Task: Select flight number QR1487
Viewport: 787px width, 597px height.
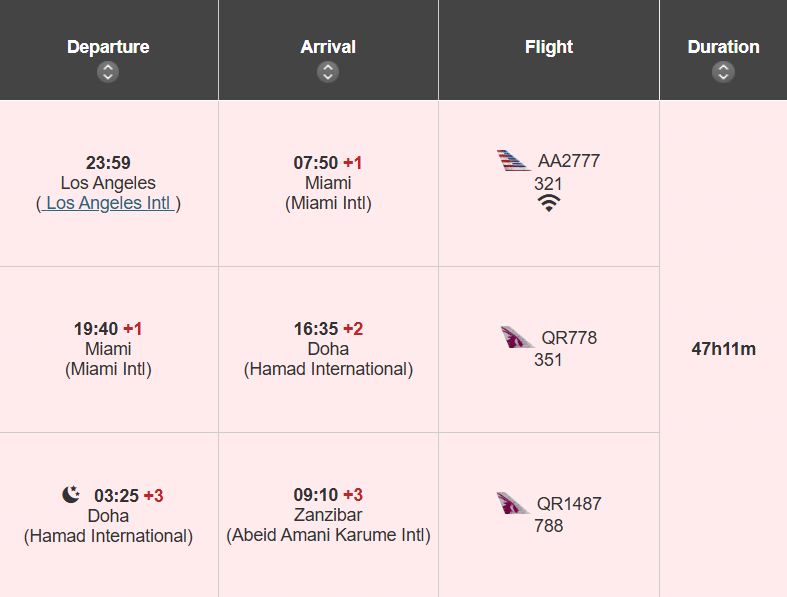Action: click(569, 504)
